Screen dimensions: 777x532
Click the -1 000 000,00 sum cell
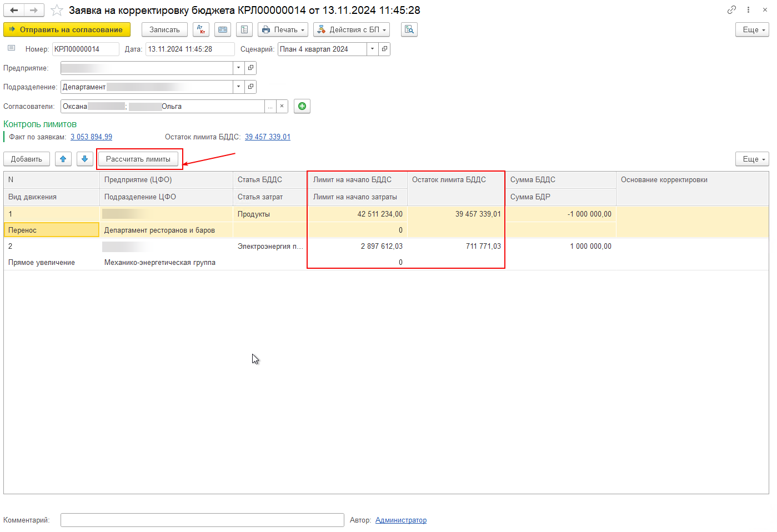561,214
